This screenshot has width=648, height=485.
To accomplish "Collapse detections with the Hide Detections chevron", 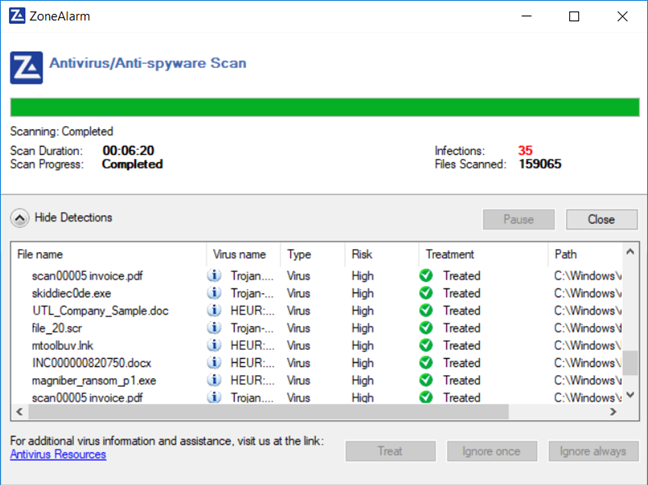I will [x=20, y=218].
